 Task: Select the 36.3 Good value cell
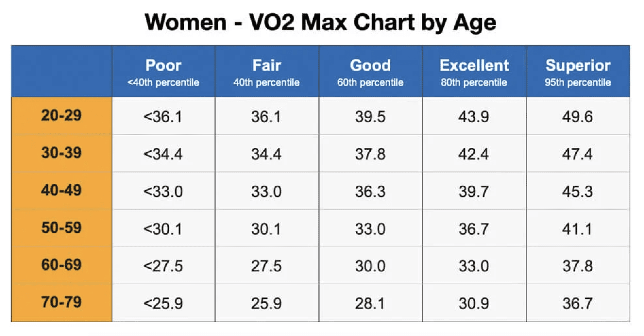370,191
